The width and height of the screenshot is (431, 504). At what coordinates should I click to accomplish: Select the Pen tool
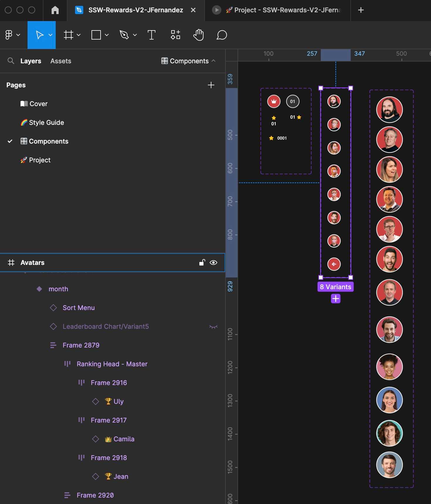pyautogui.click(x=124, y=35)
